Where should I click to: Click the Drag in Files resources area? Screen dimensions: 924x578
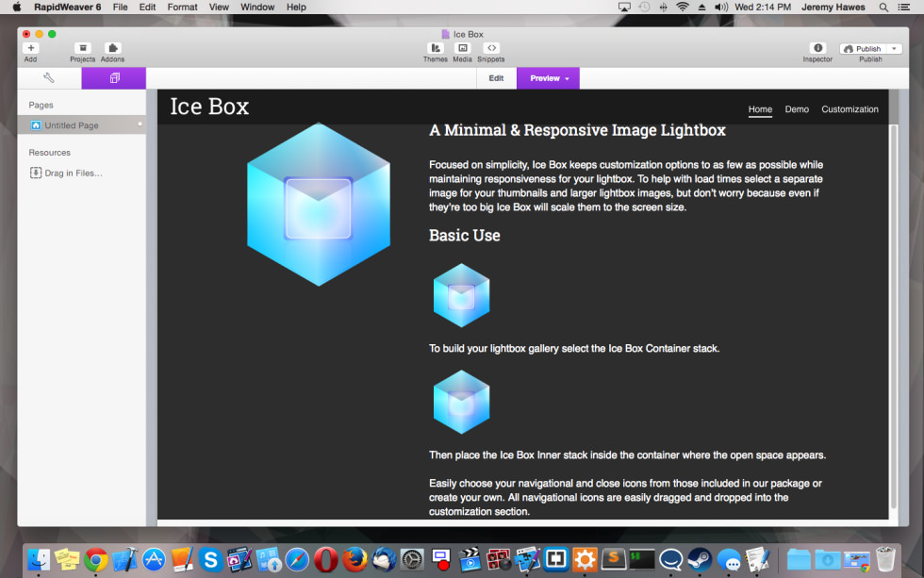click(x=66, y=173)
